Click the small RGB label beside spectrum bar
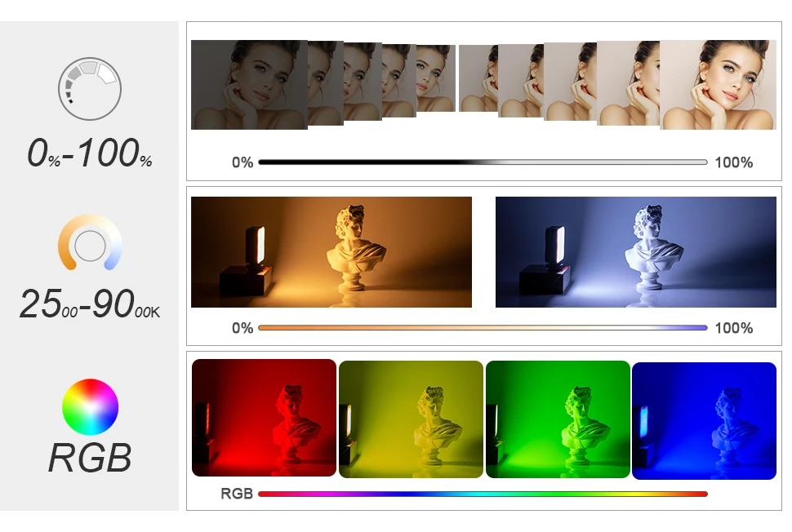The image size is (792, 532). [x=237, y=494]
